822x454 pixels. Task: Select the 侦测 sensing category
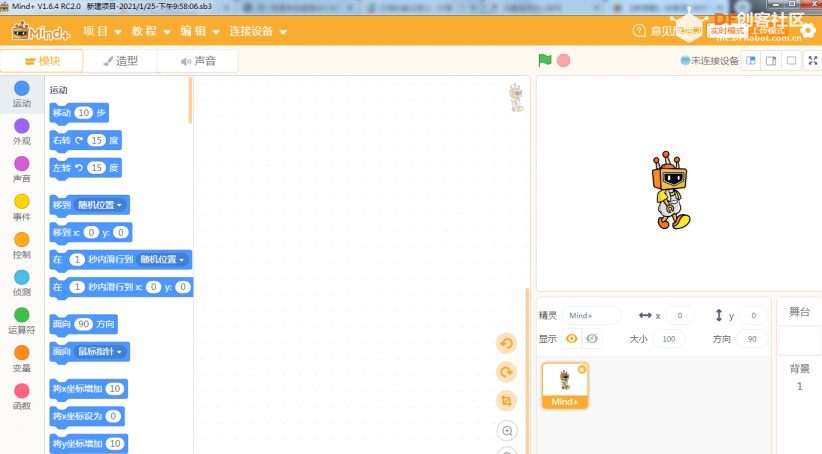click(21, 284)
